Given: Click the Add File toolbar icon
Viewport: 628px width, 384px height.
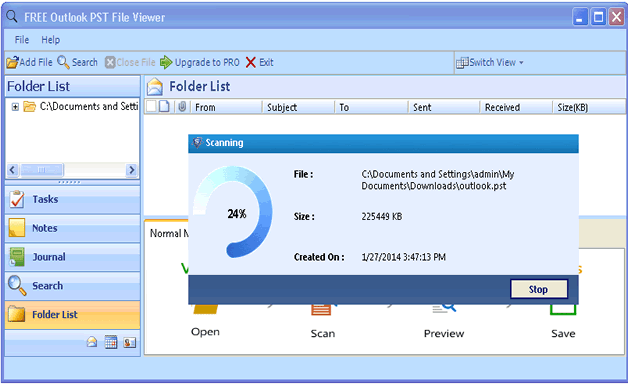Looking at the screenshot, I should [12, 62].
